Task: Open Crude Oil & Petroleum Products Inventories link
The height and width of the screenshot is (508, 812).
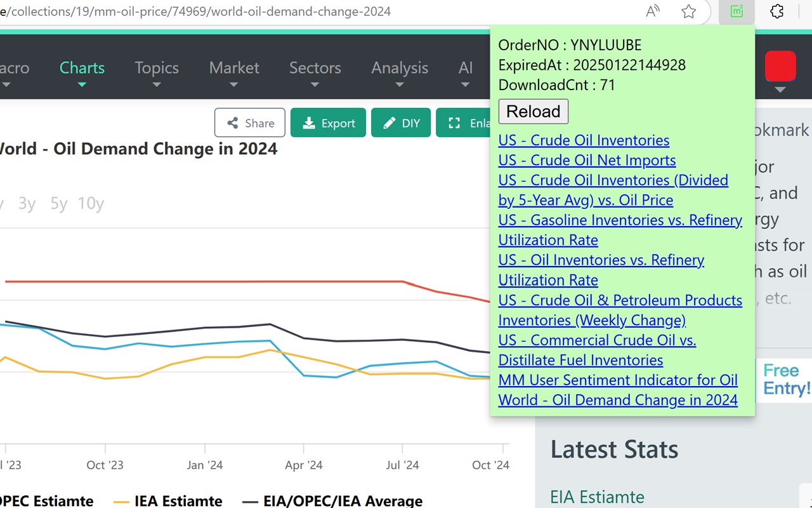Action: 620,310
